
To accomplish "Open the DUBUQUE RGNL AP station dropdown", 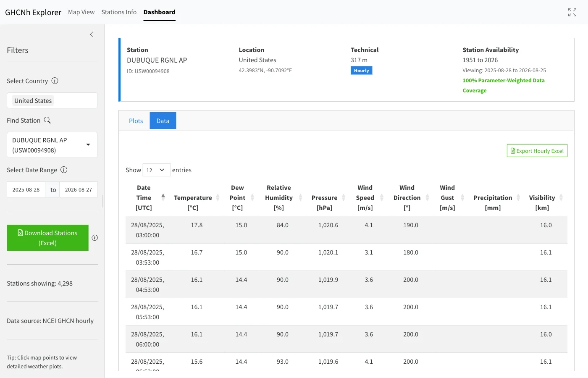I will click(52, 145).
